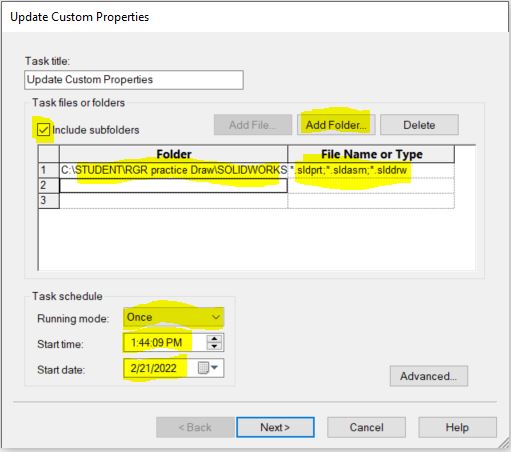
Task: Click the Add Folder... button
Action: coord(336,125)
